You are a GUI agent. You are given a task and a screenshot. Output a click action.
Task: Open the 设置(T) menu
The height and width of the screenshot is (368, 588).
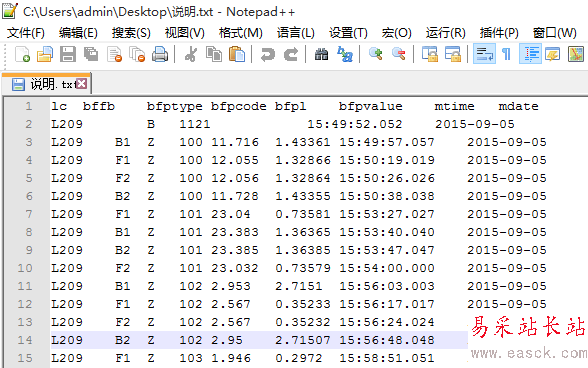[x=348, y=33]
